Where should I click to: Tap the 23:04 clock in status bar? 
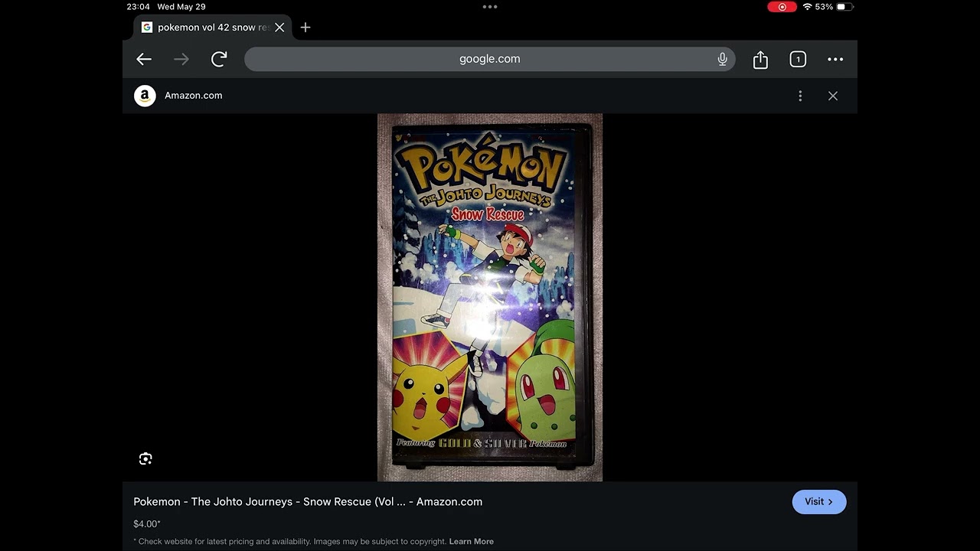coord(138,7)
